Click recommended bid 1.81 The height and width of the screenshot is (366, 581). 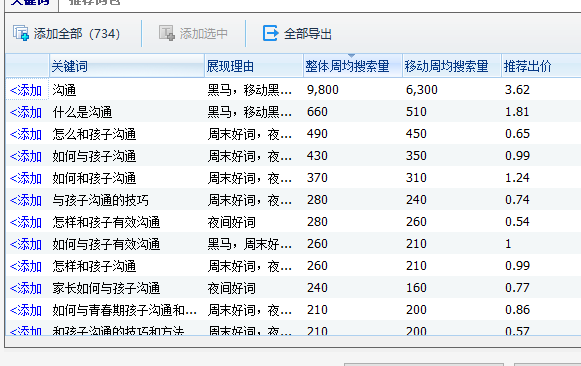[x=517, y=112]
